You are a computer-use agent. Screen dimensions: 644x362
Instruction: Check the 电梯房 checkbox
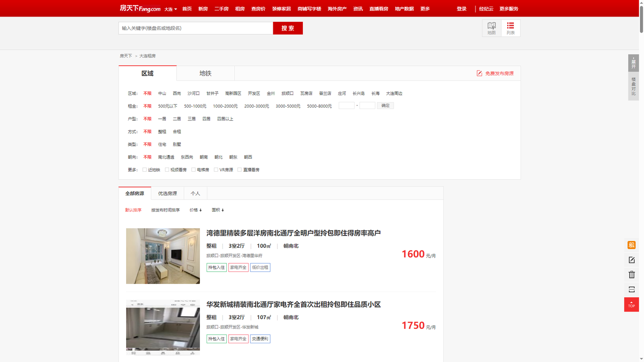click(194, 170)
